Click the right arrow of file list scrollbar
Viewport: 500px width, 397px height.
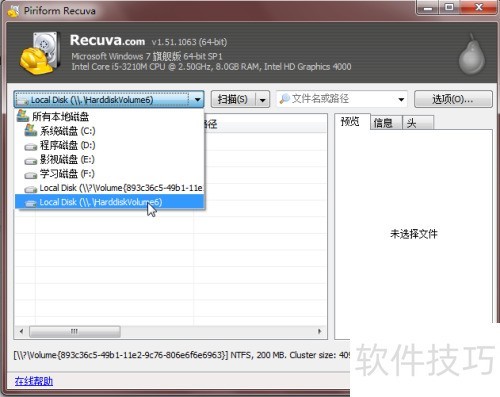320,331
